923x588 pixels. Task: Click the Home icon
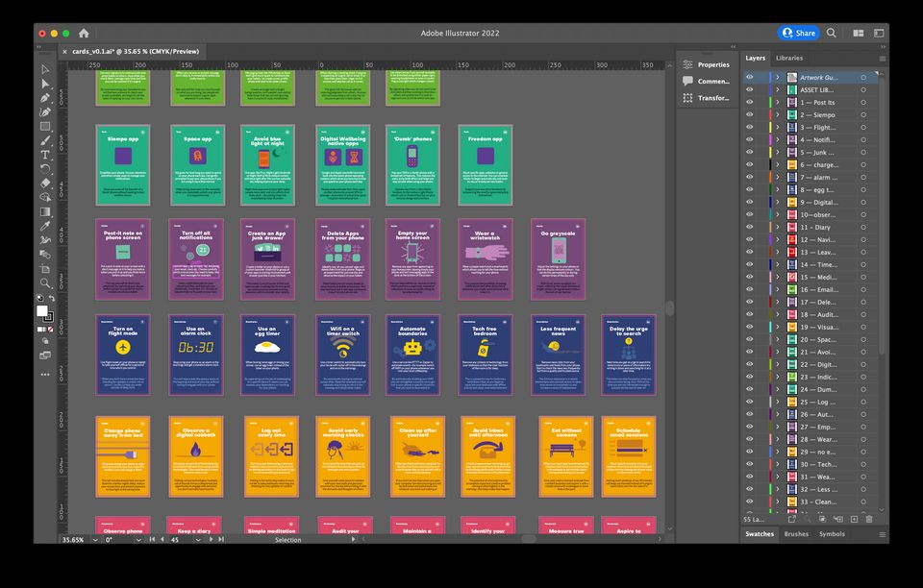point(84,33)
